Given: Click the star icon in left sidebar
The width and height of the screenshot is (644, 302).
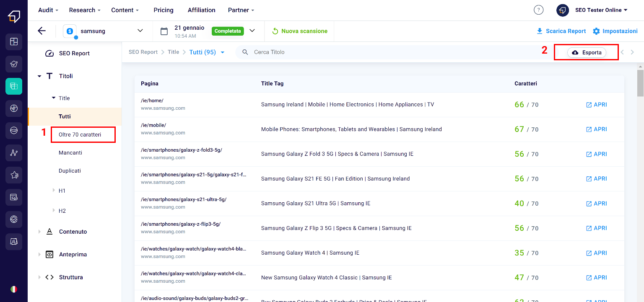Looking at the screenshot, I should [14, 175].
